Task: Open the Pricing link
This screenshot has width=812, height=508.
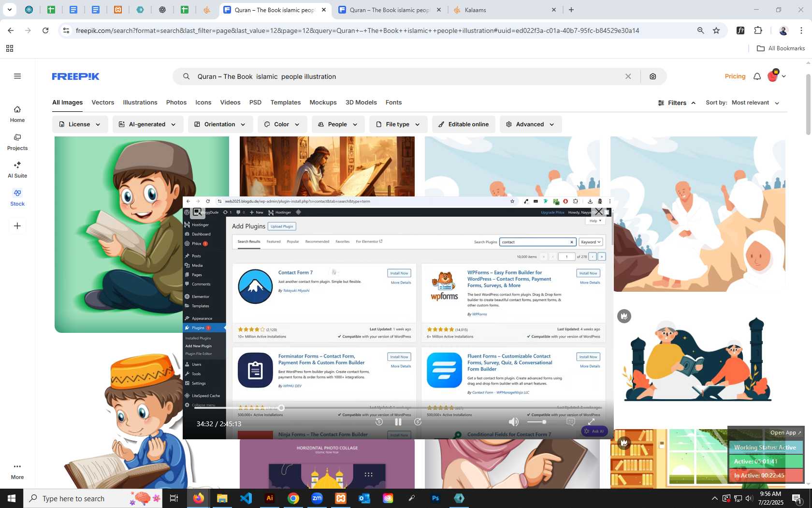Action: click(x=735, y=76)
